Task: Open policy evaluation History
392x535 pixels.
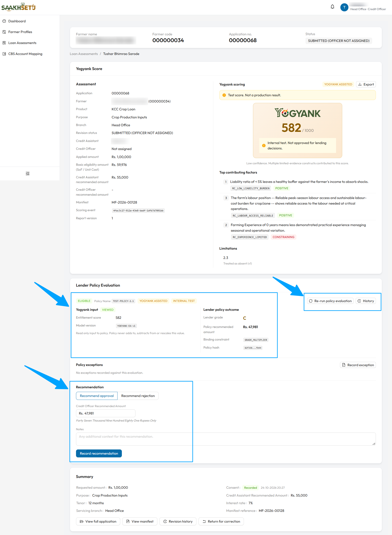Action: point(365,301)
